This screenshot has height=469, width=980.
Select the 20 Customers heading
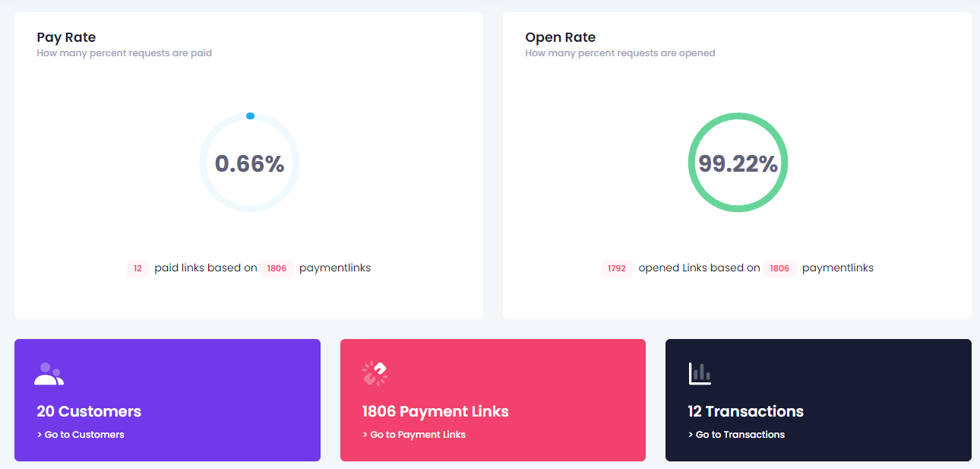tap(89, 411)
